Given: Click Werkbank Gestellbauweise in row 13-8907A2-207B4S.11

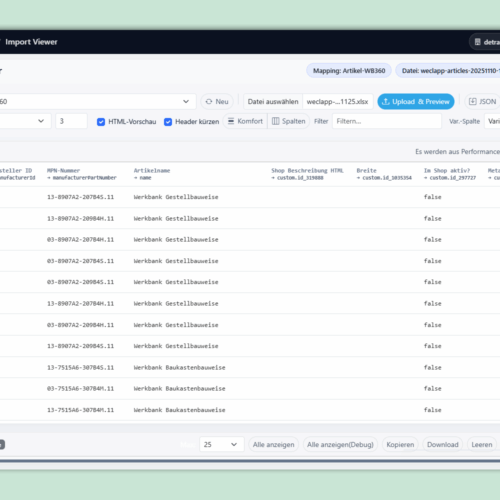Looking at the screenshot, I should point(176,197).
